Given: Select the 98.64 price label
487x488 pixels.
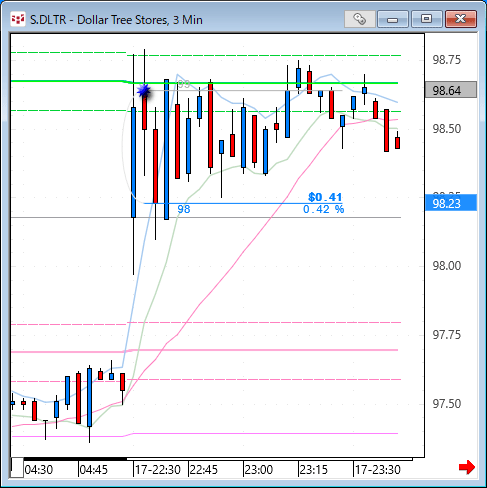Looking at the screenshot, I should coord(451,90).
